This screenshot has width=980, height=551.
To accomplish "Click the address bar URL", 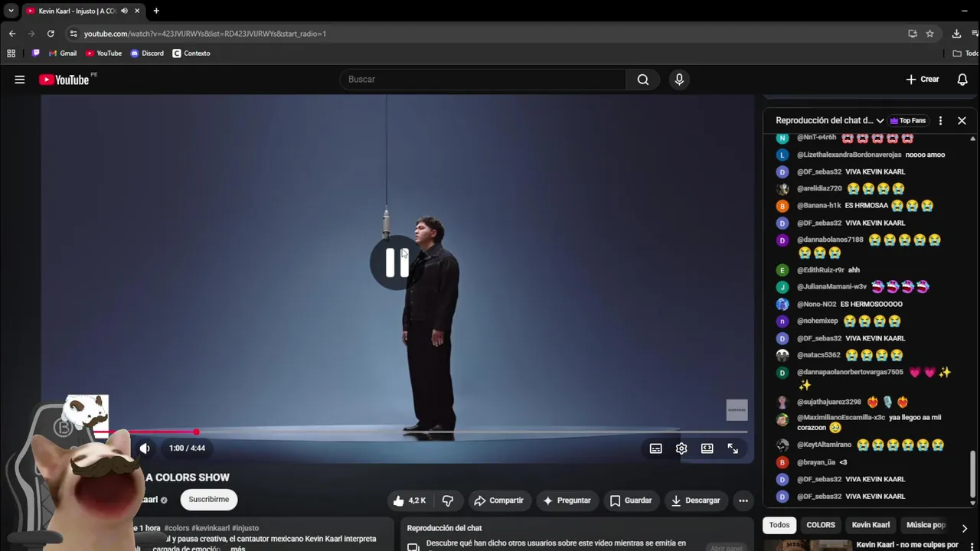I will (205, 34).
